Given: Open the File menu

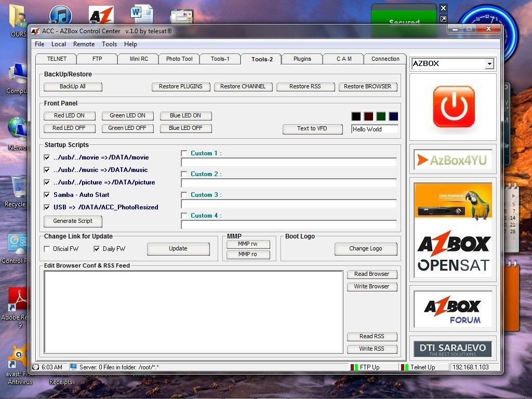Looking at the screenshot, I should (x=39, y=44).
